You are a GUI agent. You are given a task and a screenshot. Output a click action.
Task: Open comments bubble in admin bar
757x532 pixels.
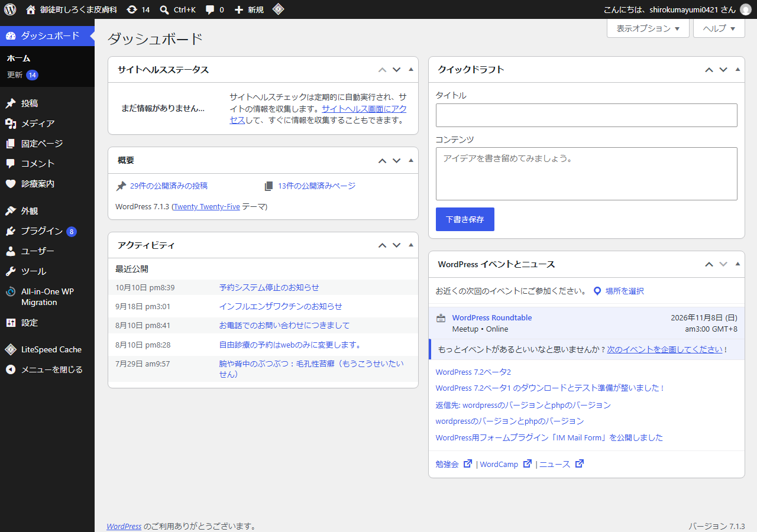215,9
